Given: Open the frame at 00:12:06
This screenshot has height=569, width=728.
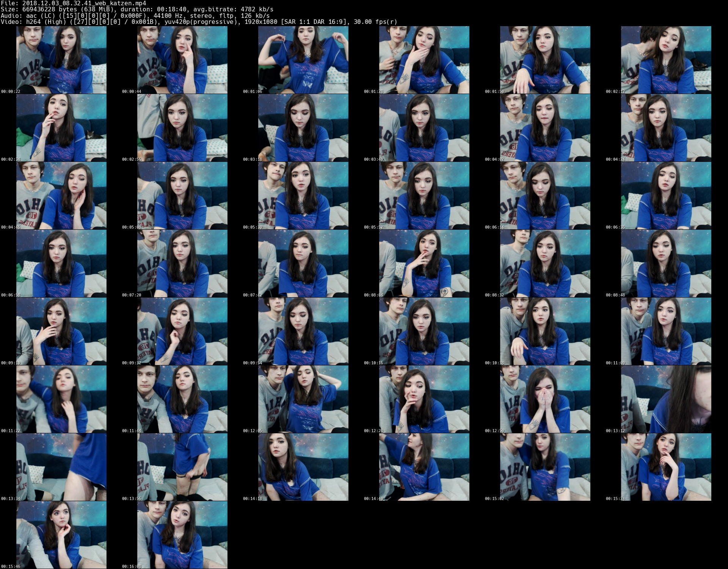Looking at the screenshot, I should (x=303, y=399).
